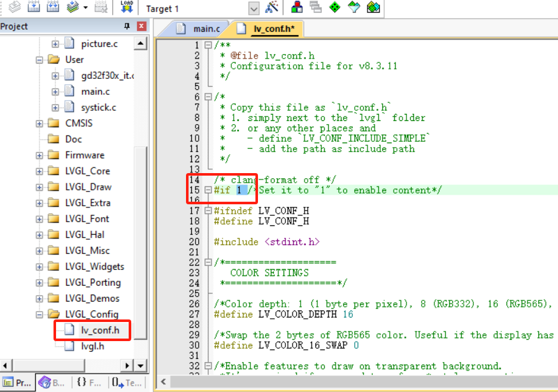Click the Translate file toolbar icon
558x392 pixels.
pos(14,7)
